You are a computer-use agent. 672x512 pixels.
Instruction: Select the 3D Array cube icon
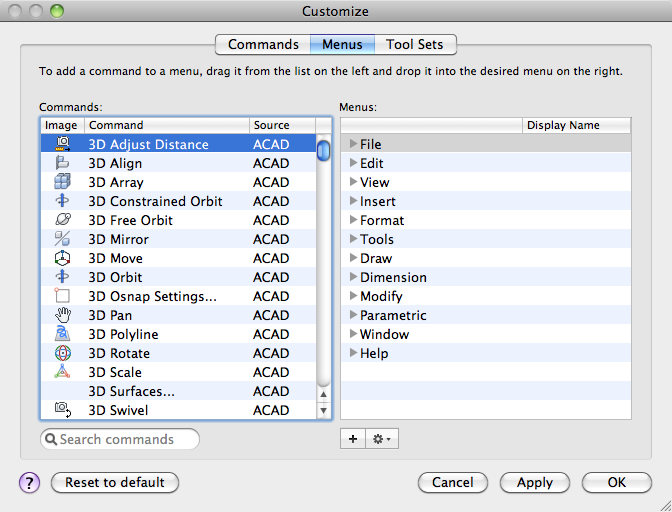(x=62, y=182)
